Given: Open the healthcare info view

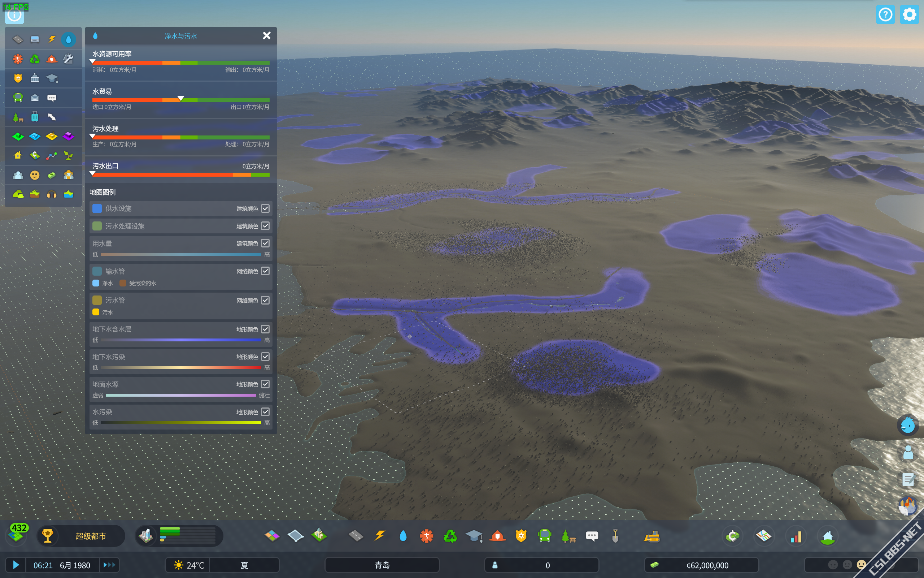Looking at the screenshot, I should click(x=18, y=59).
